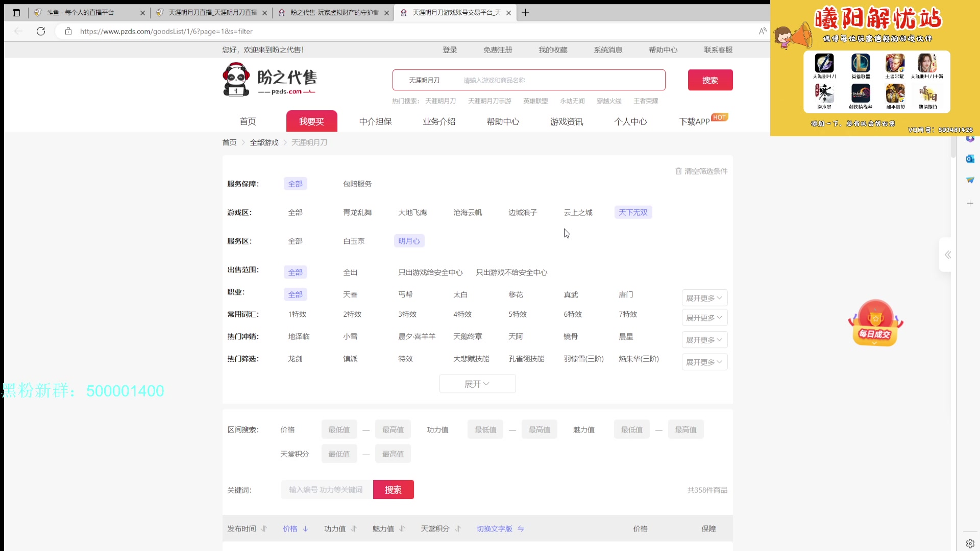Open the 免费注册 registration link
This screenshot has width=980, height=551.
pyautogui.click(x=498, y=49)
